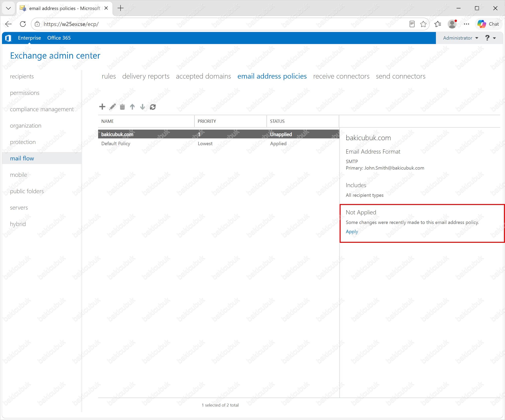Screen dimensions: 505x420
Task: Click the Office logo in header
Action: [x=8, y=38]
